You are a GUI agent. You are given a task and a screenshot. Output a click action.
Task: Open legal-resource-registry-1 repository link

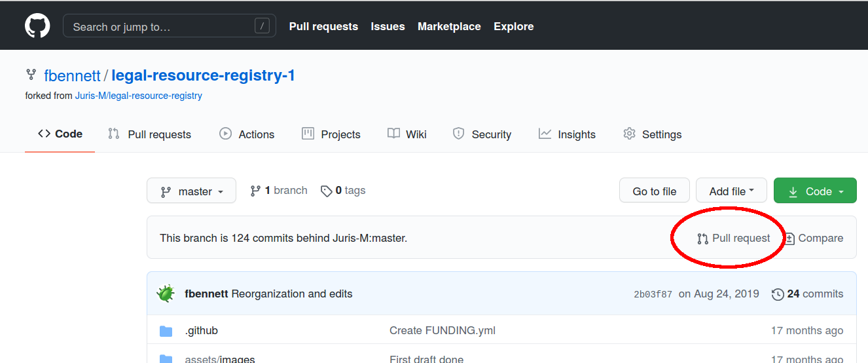203,75
